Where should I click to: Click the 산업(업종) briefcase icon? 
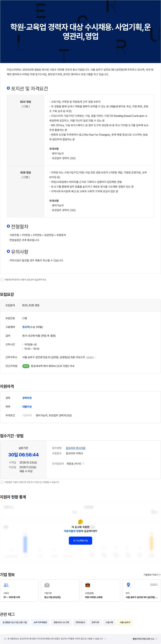point(88,585)
